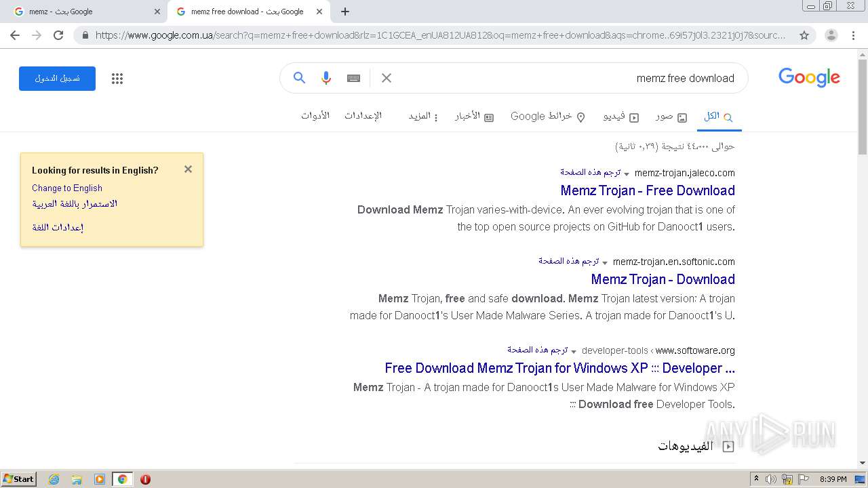Open 'إعدادات اللغة' language settings link
This screenshot has height=488, width=868.
(58, 227)
